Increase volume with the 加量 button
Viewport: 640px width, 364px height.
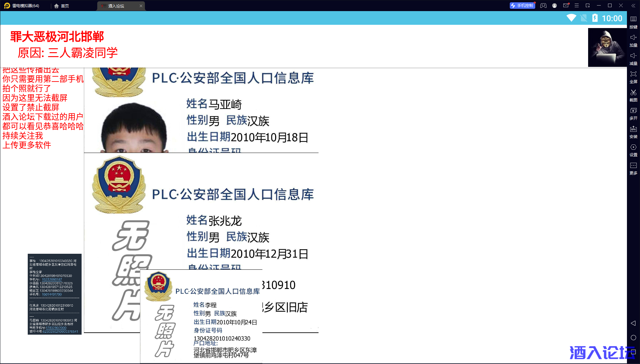pyautogui.click(x=633, y=40)
